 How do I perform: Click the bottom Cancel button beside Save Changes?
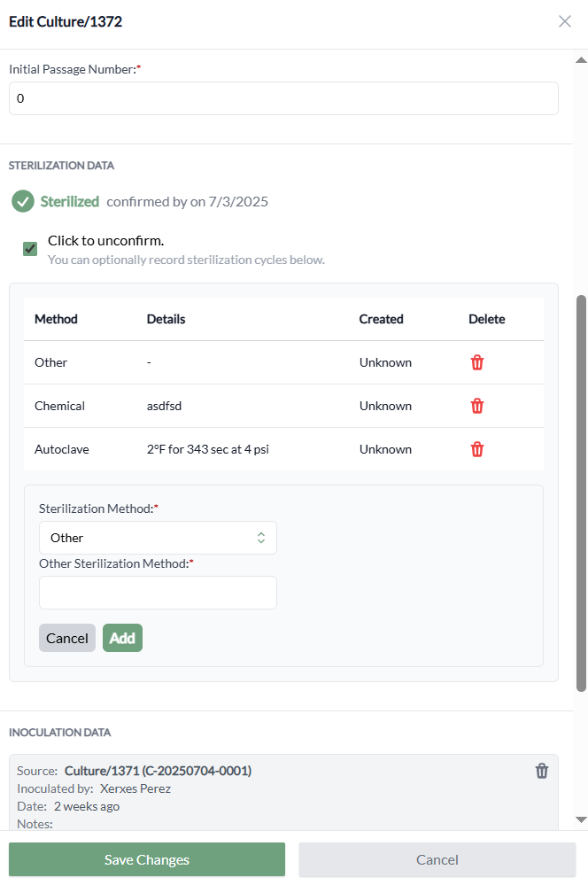437,859
